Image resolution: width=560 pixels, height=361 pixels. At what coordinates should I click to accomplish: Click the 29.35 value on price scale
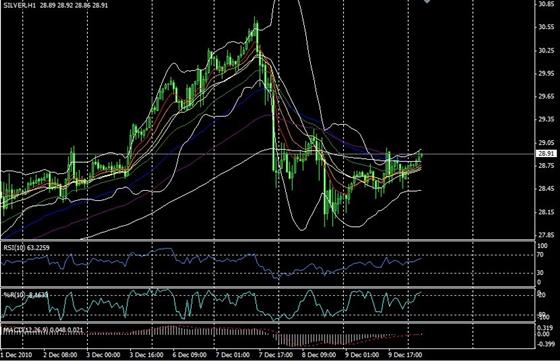tap(546, 119)
